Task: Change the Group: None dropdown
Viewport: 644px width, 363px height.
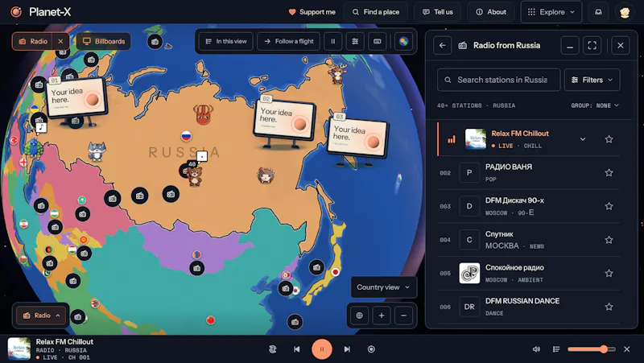Action: tap(595, 105)
